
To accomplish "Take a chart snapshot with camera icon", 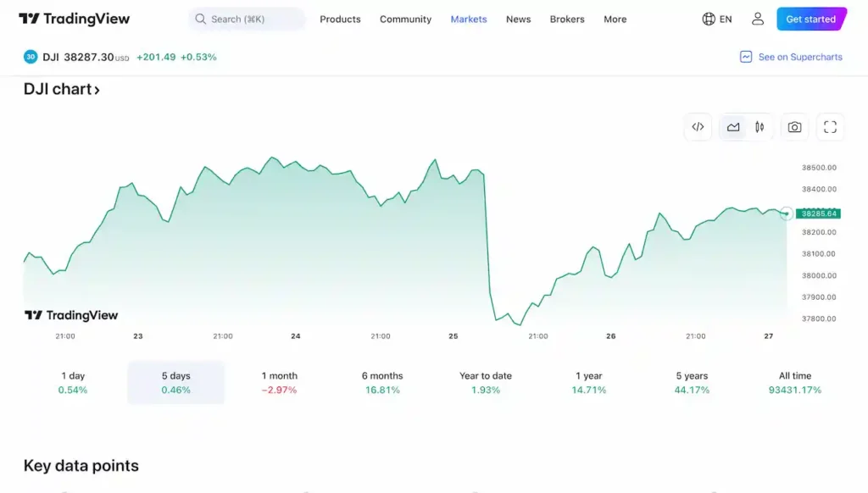I will pos(794,127).
